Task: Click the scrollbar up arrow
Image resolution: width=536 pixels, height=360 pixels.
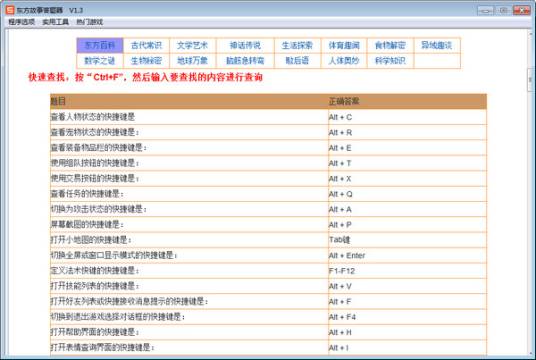Action: tap(531, 34)
